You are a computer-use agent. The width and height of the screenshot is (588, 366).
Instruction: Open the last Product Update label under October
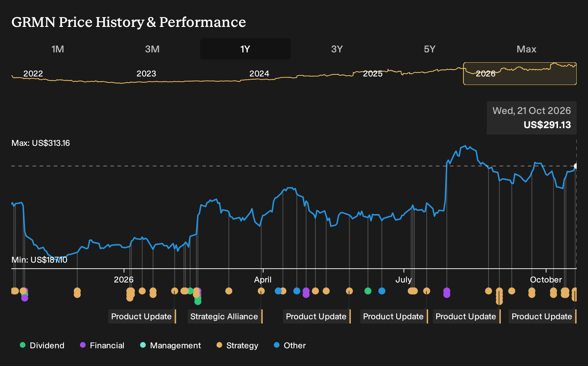point(543,316)
